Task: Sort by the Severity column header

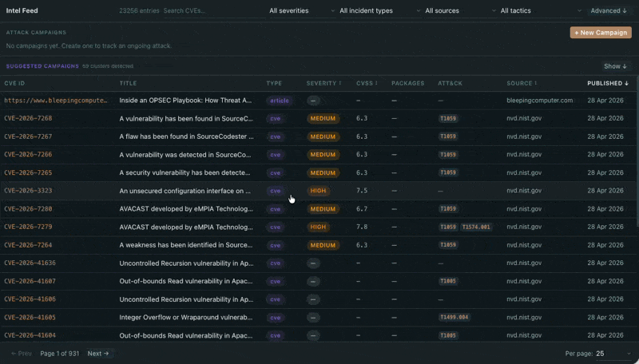Action: point(323,83)
